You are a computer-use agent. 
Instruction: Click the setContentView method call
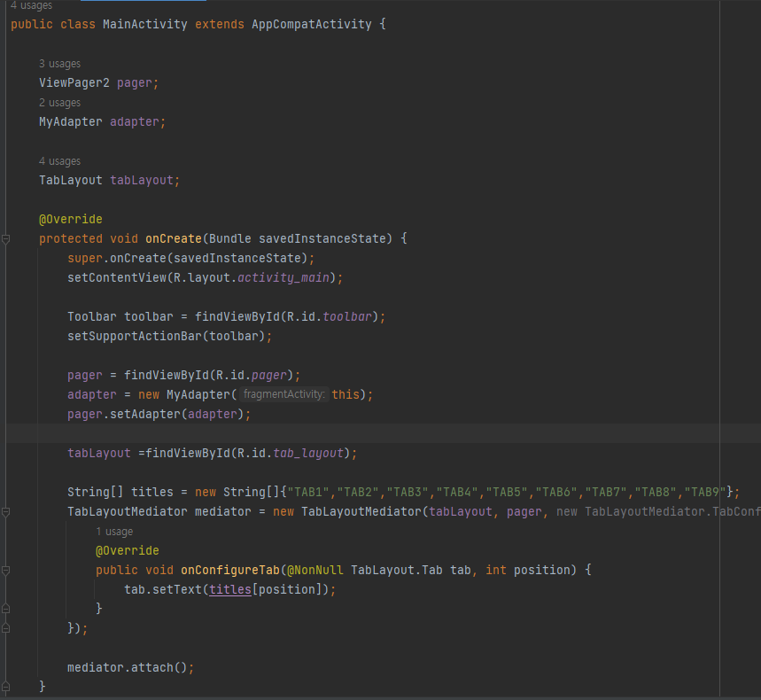pos(117,277)
